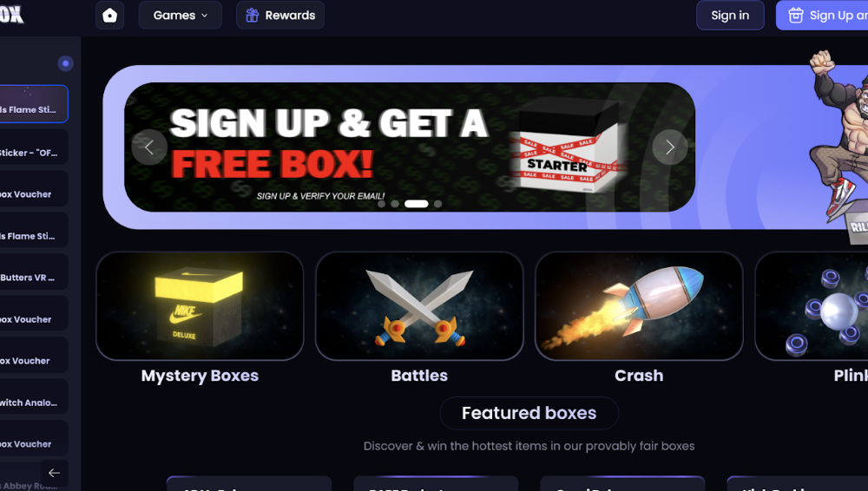Select the active third carousel progress pill

[417, 204]
